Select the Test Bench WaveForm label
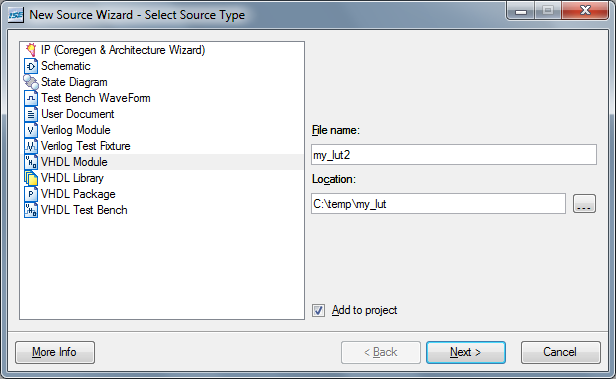616x379 pixels. (95, 98)
